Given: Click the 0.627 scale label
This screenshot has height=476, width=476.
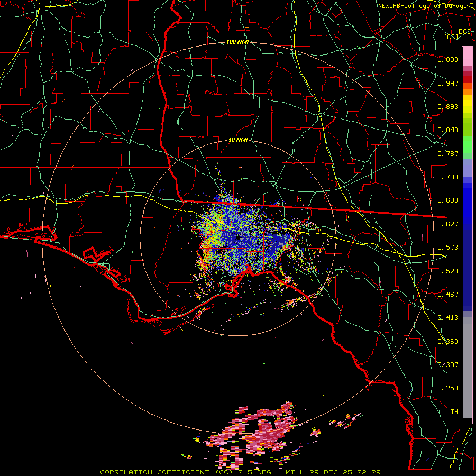Looking at the screenshot, I should pos(448,224).
